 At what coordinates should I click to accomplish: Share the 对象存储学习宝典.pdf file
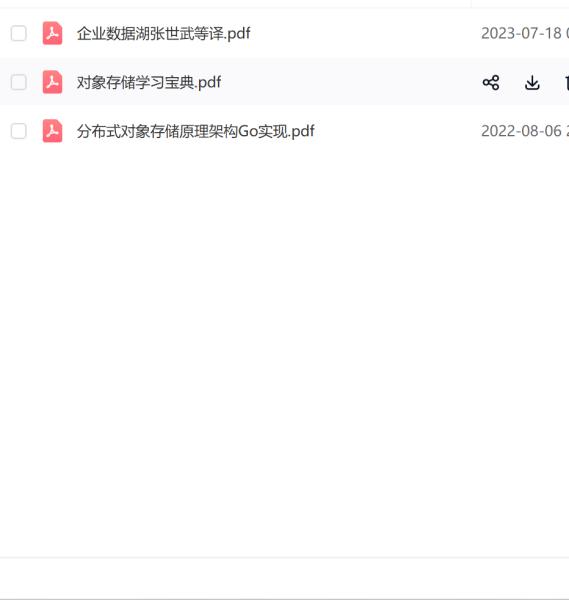491,82
